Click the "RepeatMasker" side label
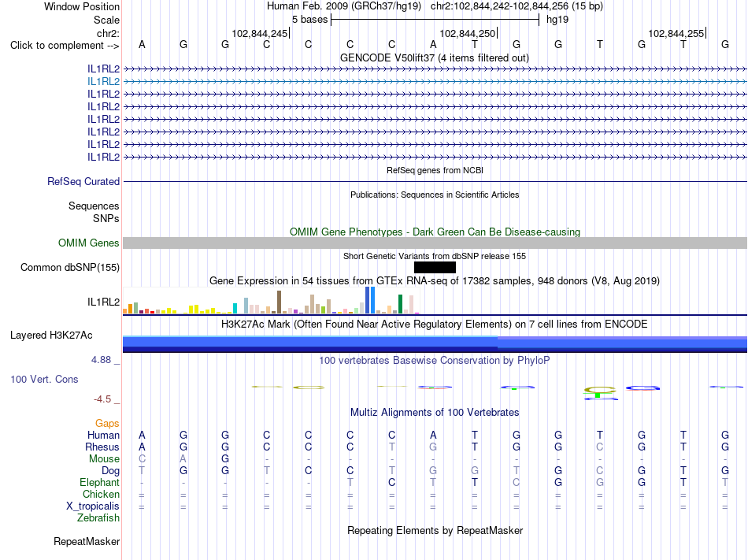 (87, 542)
